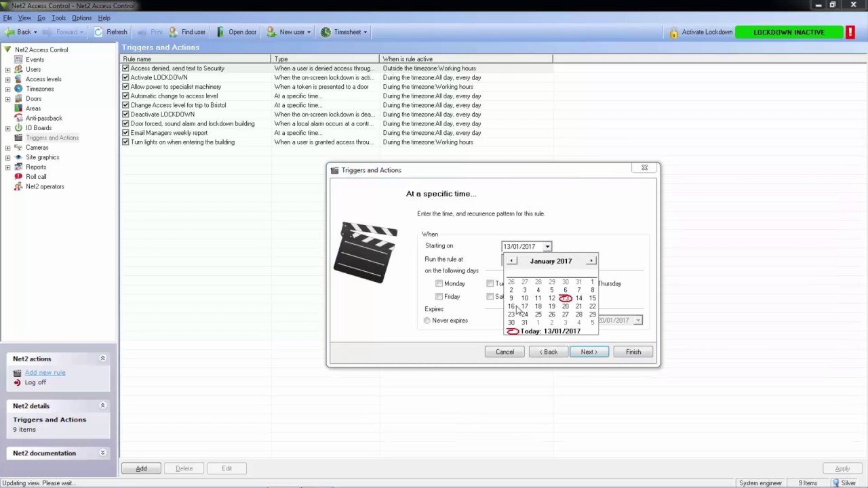Expand the Doors tree node
The width and height of the screenshot is (868, 488).
click(x=7, y=99)
